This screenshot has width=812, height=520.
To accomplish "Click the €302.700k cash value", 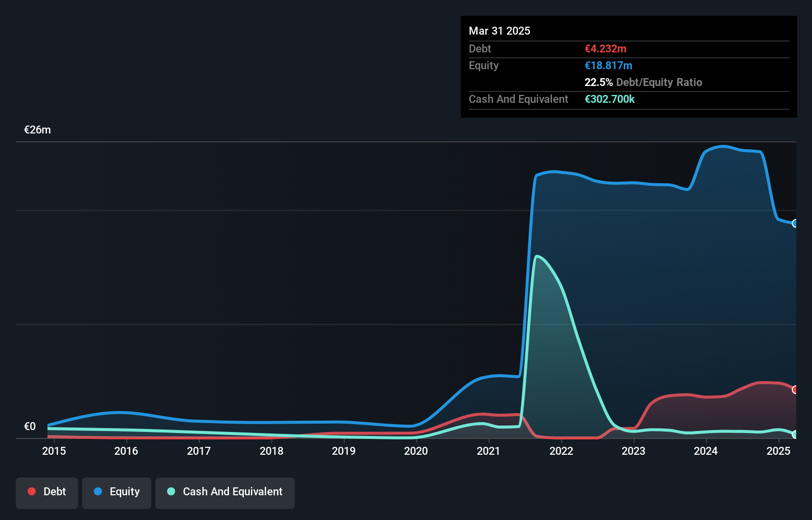I will [x=610, y=99].
